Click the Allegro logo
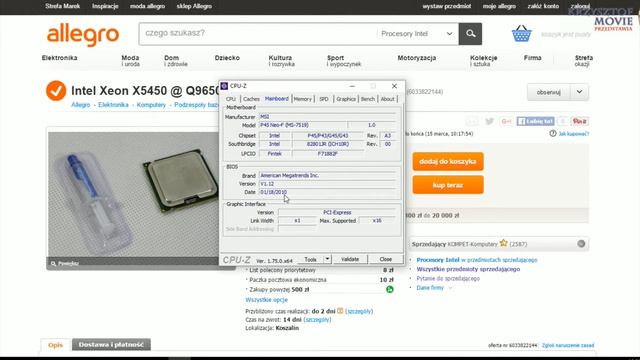Image resolution: width=640 pixels, height=360 pixels. pyautogui.click(x=83, y=34)
